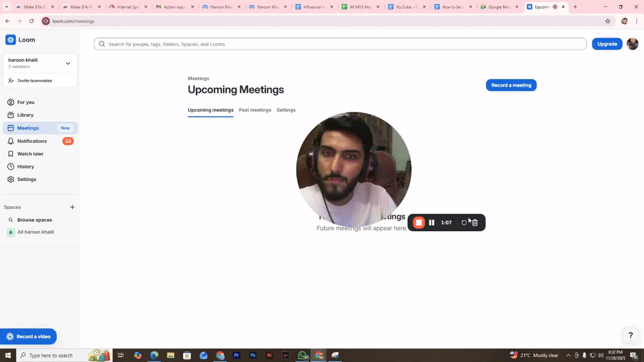Select the Upgrade button

(x=606, y=44)
